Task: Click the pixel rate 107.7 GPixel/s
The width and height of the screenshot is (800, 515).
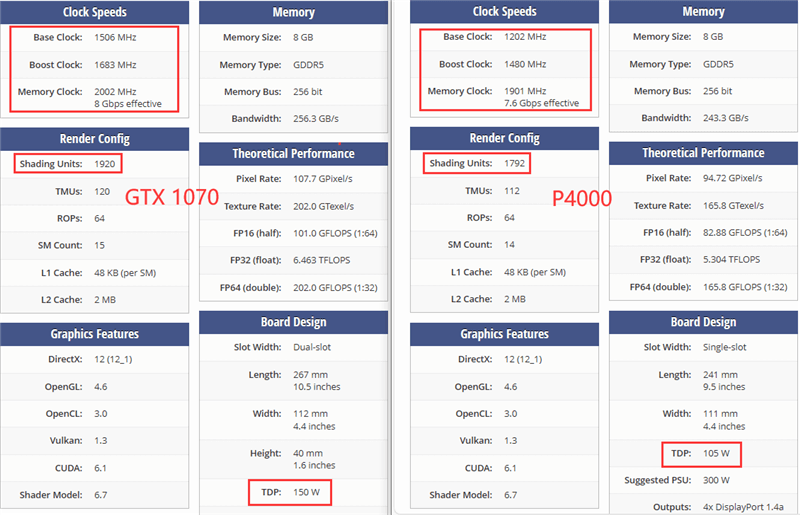Action: point(323,179)
